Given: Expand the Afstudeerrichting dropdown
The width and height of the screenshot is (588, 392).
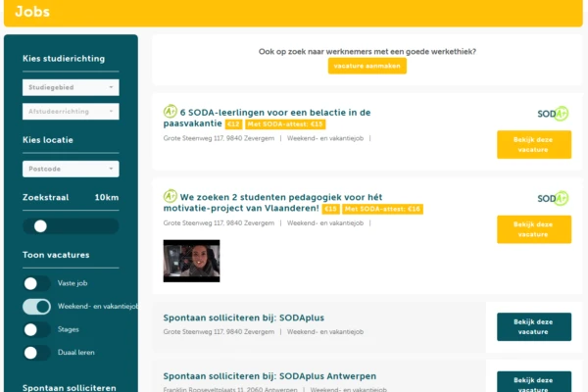Looking at the screenshot, I should click(x=71, y=112).
